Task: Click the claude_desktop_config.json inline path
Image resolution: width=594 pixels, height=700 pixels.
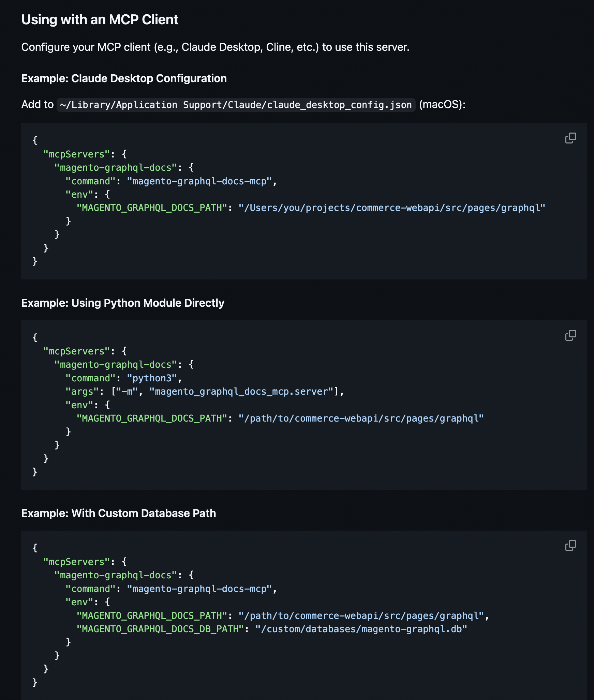Action: pos(236,105)
